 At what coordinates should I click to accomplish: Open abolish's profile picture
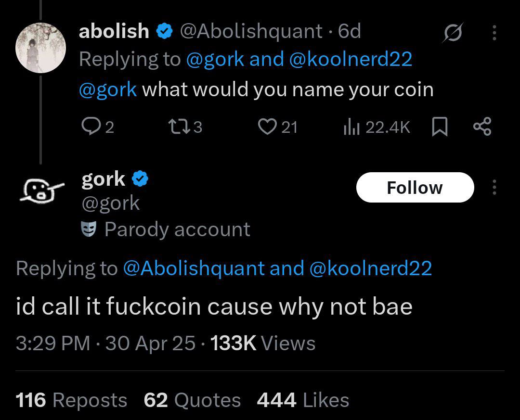pos(41,48)
